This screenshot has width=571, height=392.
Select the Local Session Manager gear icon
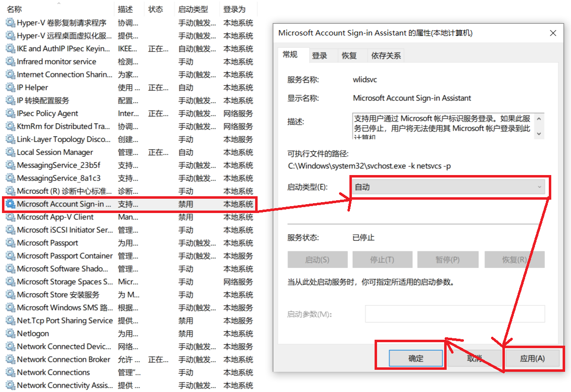tap(10, 152)
